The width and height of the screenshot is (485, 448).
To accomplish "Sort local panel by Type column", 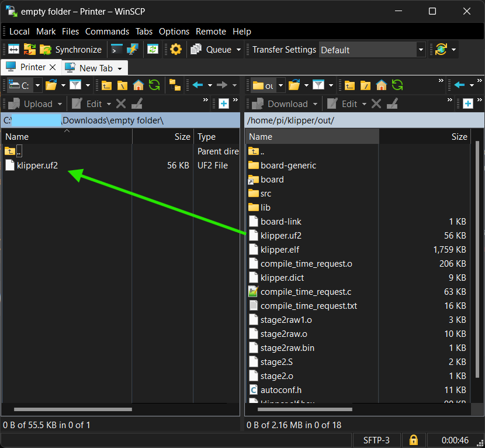I will pyautogui.click(x=217, y=137).
